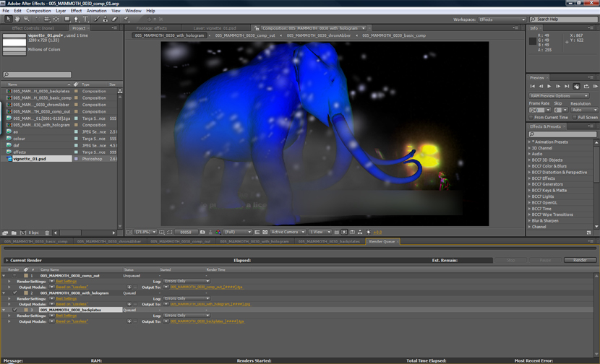
Task: Toggle loop option in Preview panel
Action: tap(586, 87)
